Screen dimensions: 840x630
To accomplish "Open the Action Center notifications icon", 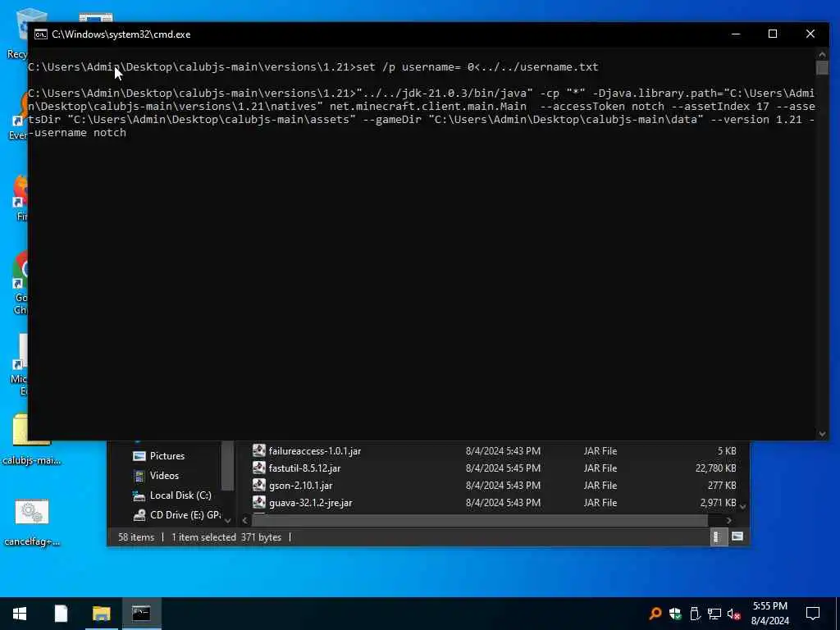I will click(813, 614).
